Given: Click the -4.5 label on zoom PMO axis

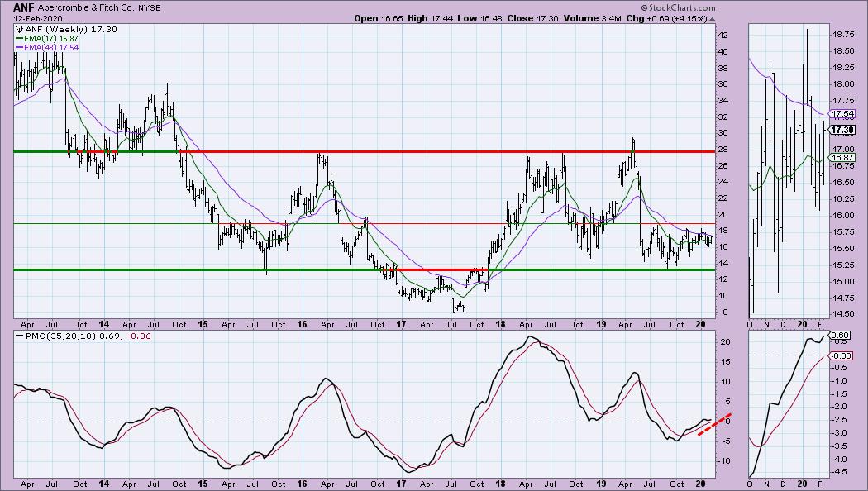Looking at the screenshot, I should [841, 472].
